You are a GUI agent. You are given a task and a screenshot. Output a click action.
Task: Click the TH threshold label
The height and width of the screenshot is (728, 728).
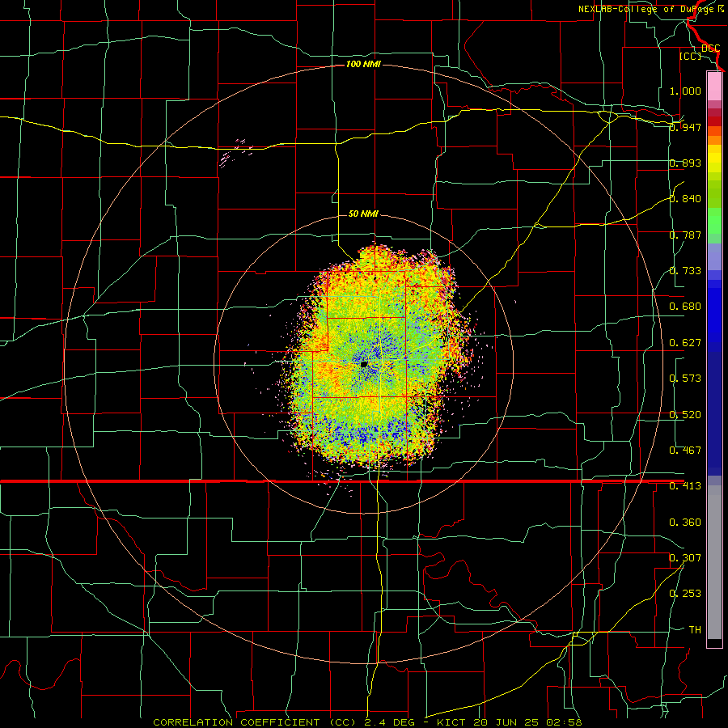pyautogui.click(x=695, y=630)
